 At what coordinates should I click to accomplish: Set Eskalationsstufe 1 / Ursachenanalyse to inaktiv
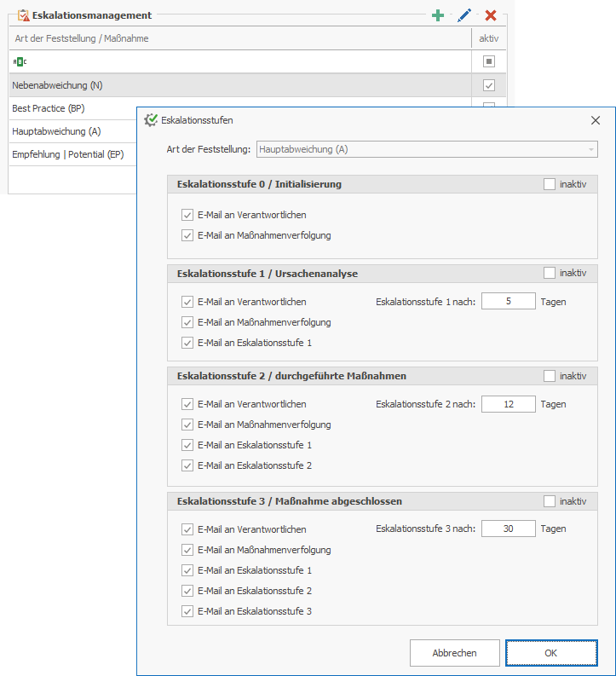click(x=550, y=273)
